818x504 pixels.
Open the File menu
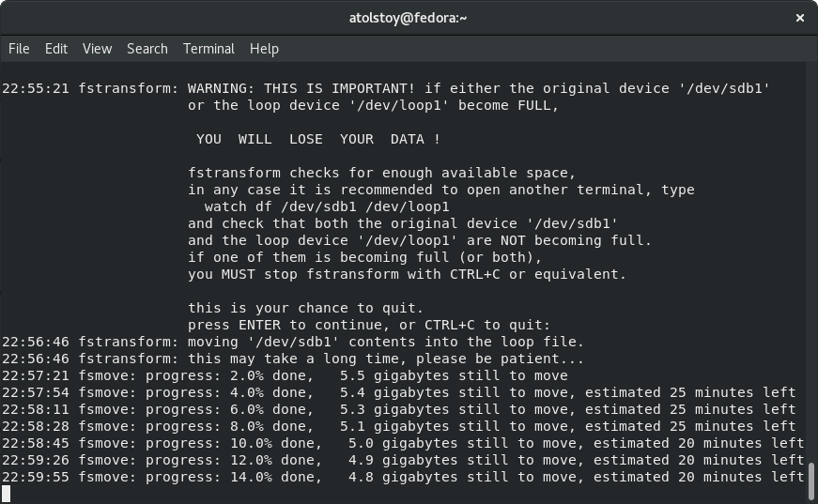pos(19,49)
